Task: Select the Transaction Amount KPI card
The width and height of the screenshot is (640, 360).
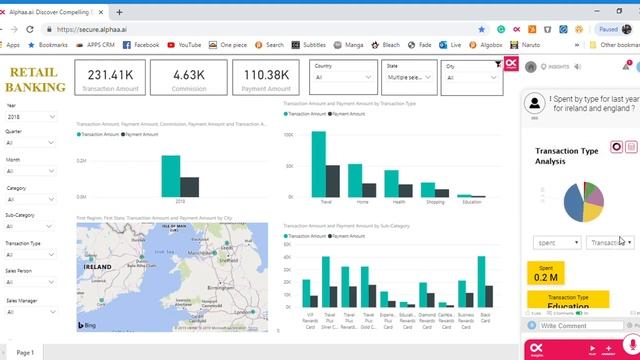Action: [110, 78]
